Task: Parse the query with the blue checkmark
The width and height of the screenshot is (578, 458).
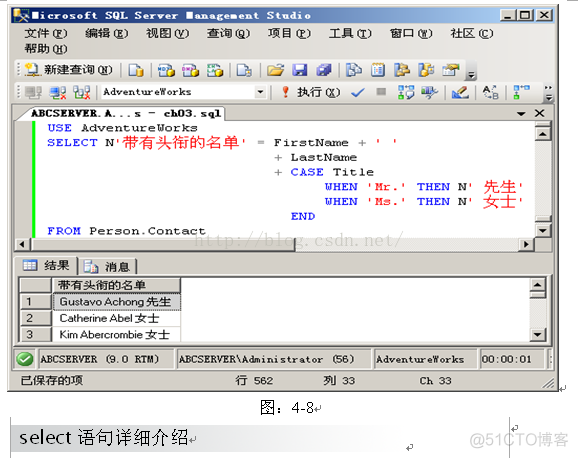Action: 358,92
